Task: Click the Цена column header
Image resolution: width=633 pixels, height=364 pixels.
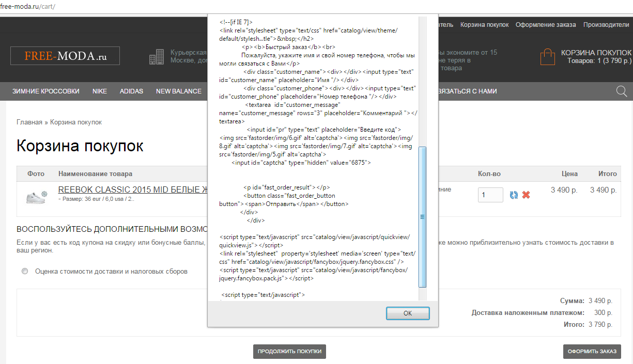Action: click(x=569, y=174)
